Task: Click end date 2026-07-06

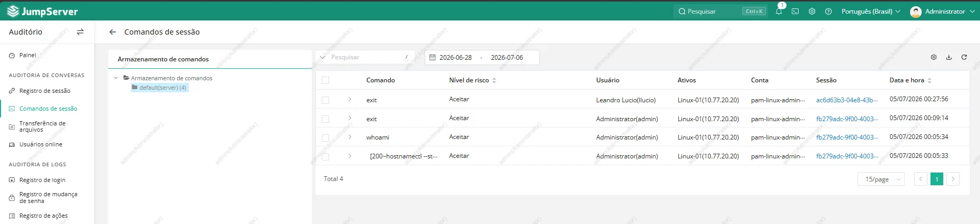Action: [507, 58]
